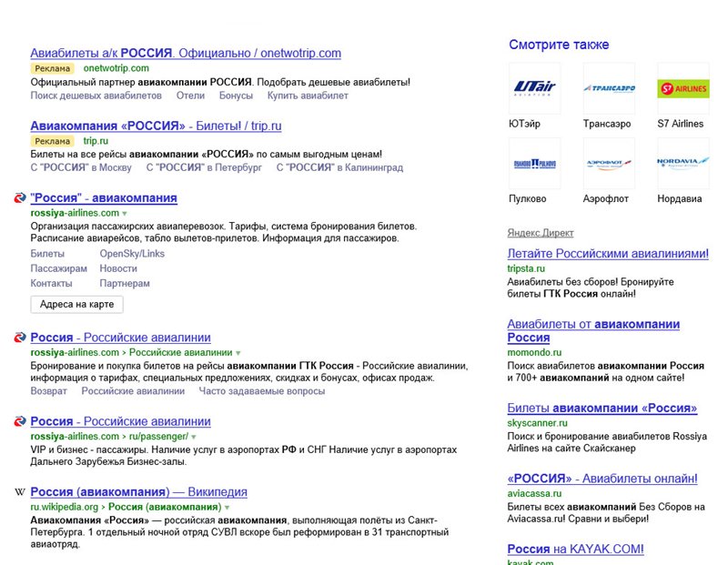Click the Яндекс.Директ label link
Screen dimensions: 728x565
pyautogui.click(x=541, y=233)
